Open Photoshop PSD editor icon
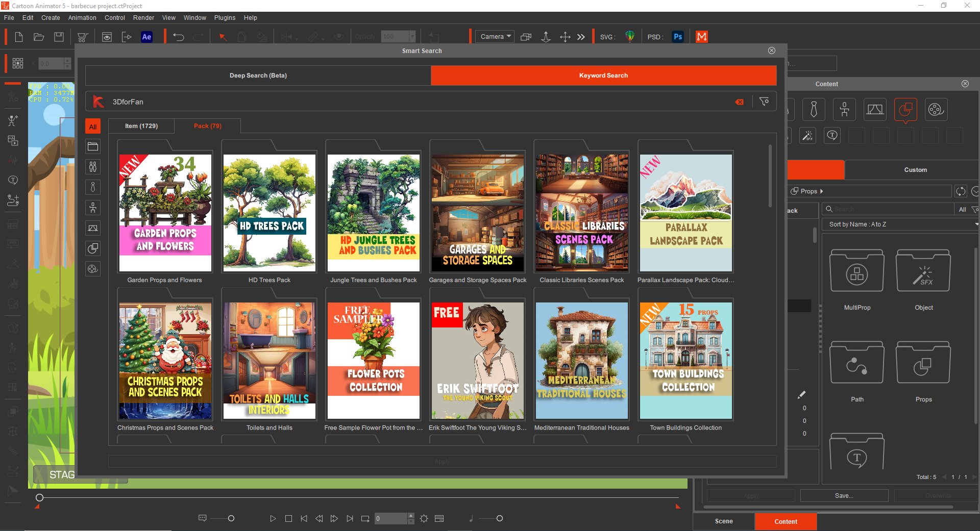Screen dimensions: 980x531 (678, 37)
